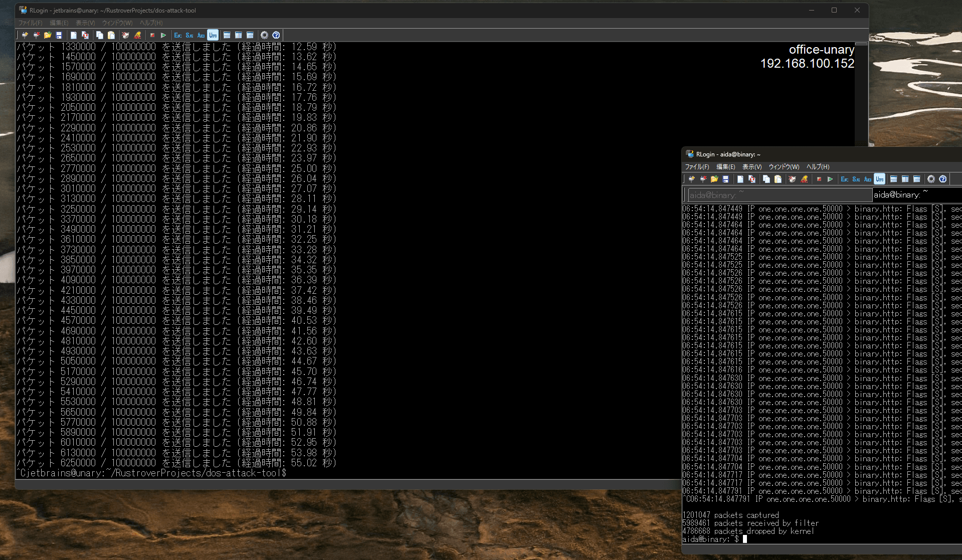Click copy icon in aida@binary window toolbar
Image resolution: width=962 pixels, height=560 pixels.
coord(766,179)
